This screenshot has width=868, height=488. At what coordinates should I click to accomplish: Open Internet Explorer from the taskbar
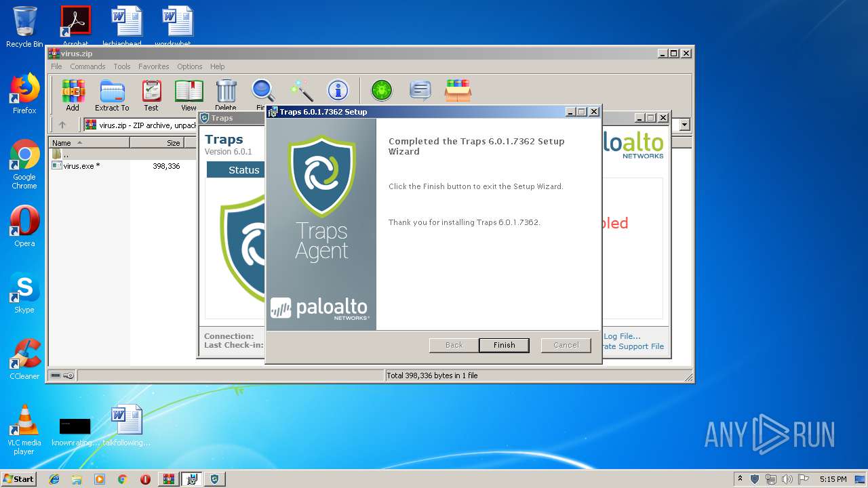54,479
